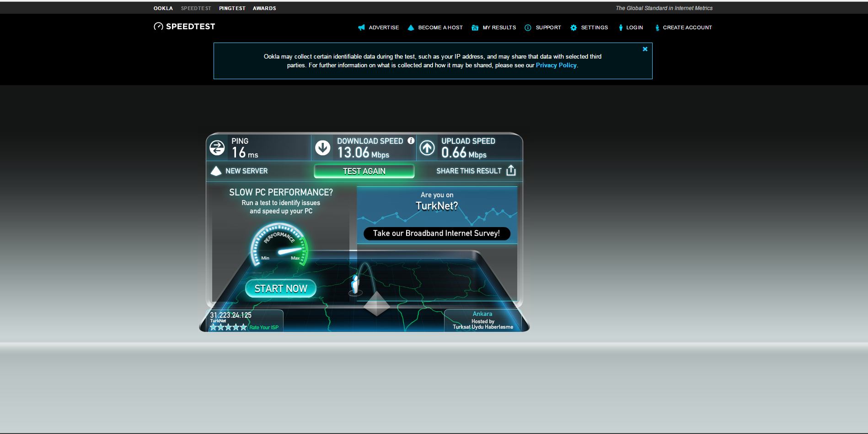
Task: Click the Login person icon
Action: pos(621,27)
